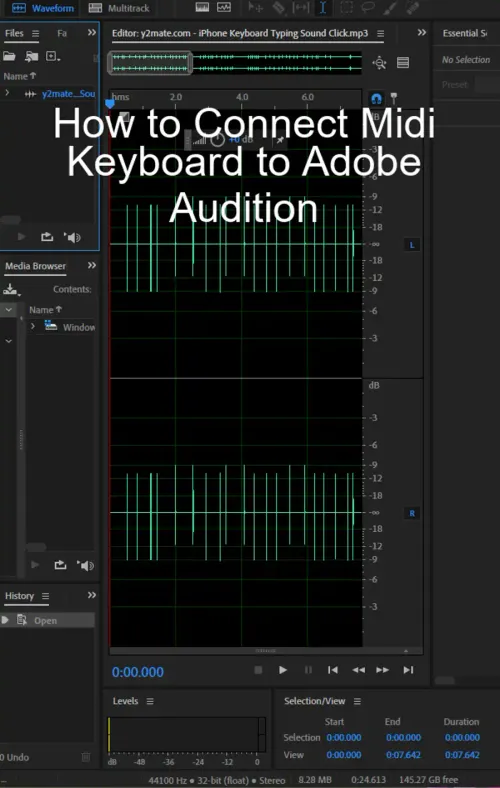Open the History panel menu
Image resolution: width=500 pixels, height=788 pixels.
pyautogui.click(x=45, y=596)
